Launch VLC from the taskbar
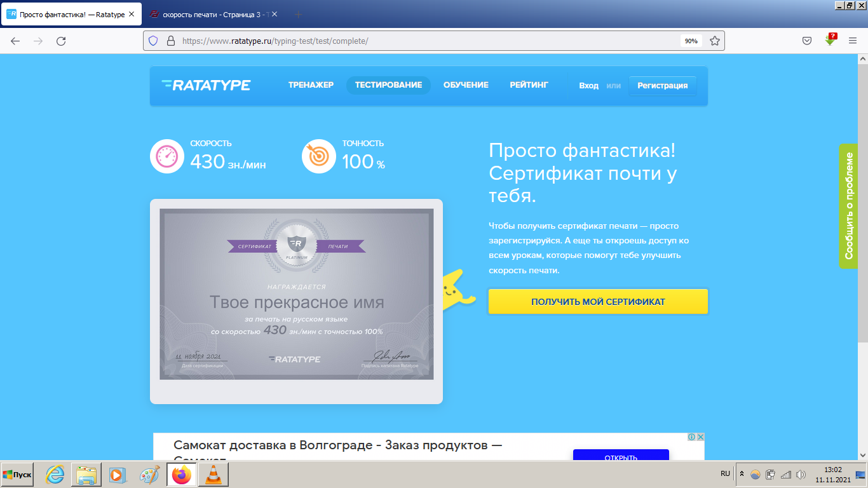Viewport: 868px width, 488px height. pyautogui.click(x=213, y=474)
